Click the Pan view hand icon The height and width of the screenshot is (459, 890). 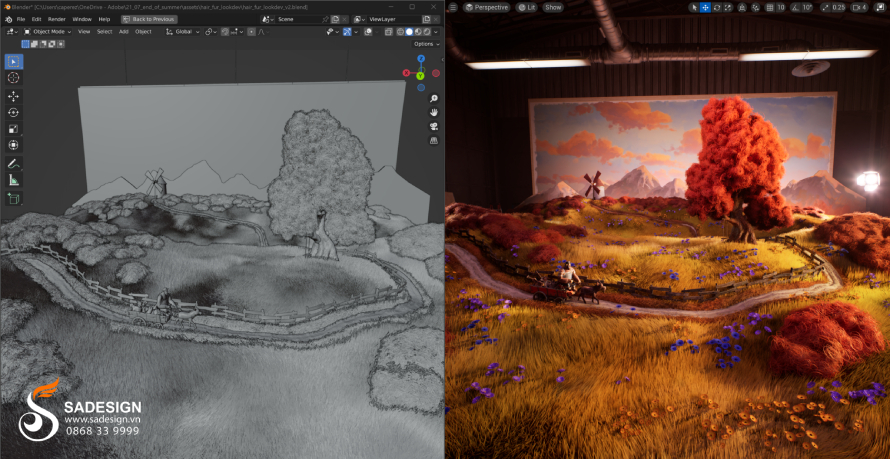[434, 112]
